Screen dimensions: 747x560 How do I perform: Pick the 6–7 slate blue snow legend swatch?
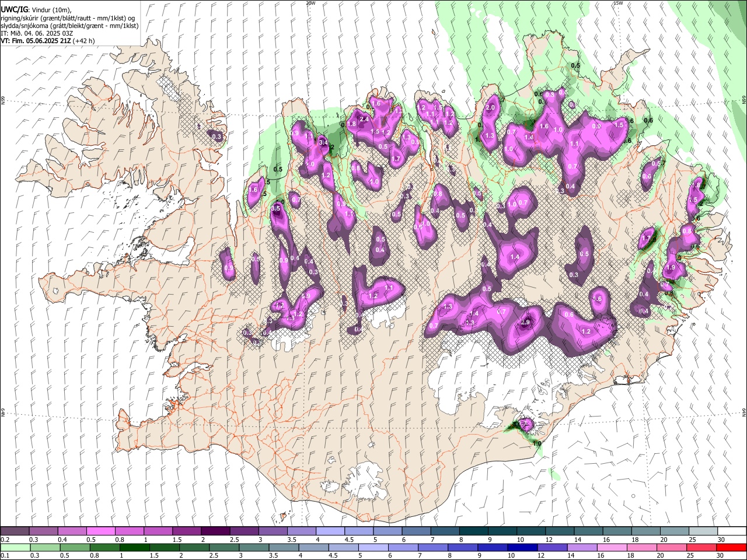tap(416, 531)
